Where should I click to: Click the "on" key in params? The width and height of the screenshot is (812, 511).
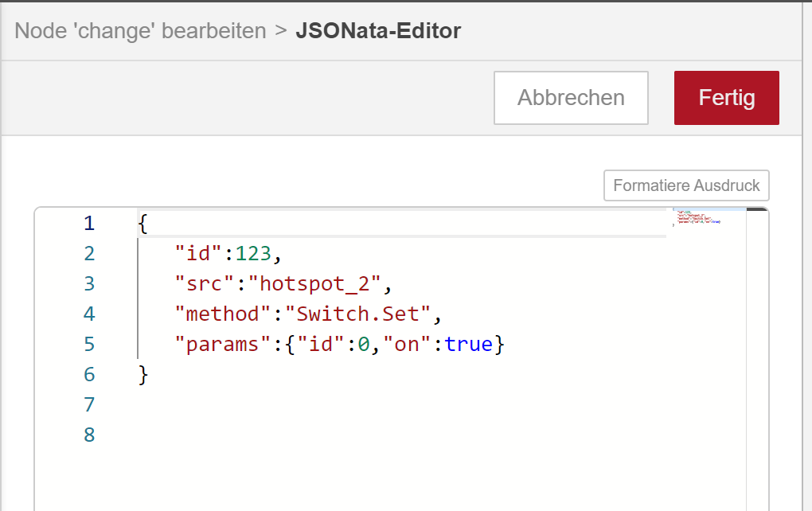pos(407,344)
